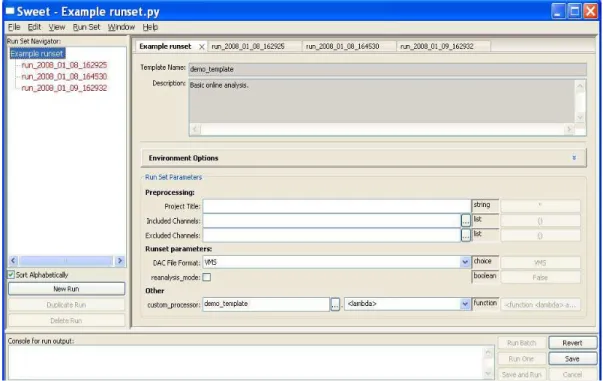Click Description scrollbar down arrow
This screenshot has width=603, height=381.
580,117
